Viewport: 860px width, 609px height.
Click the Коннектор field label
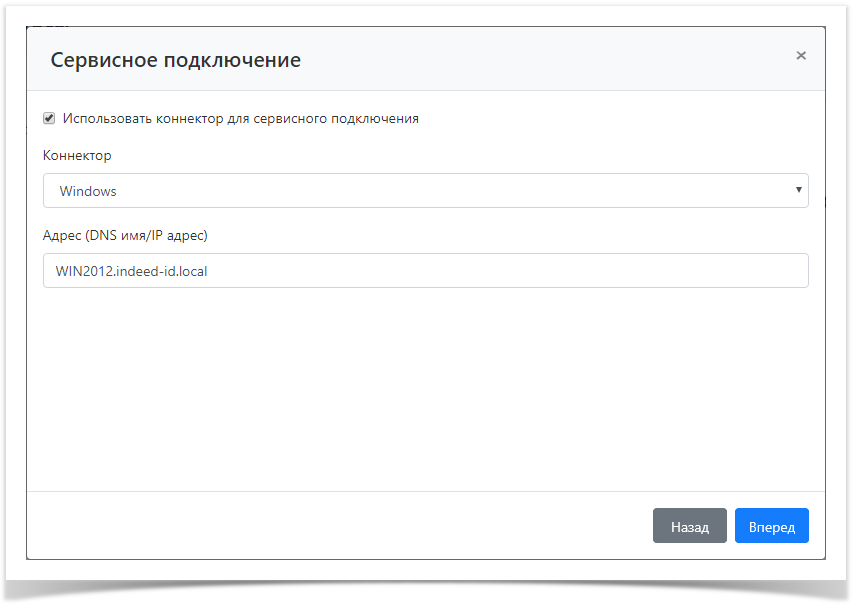pos(77,155)
